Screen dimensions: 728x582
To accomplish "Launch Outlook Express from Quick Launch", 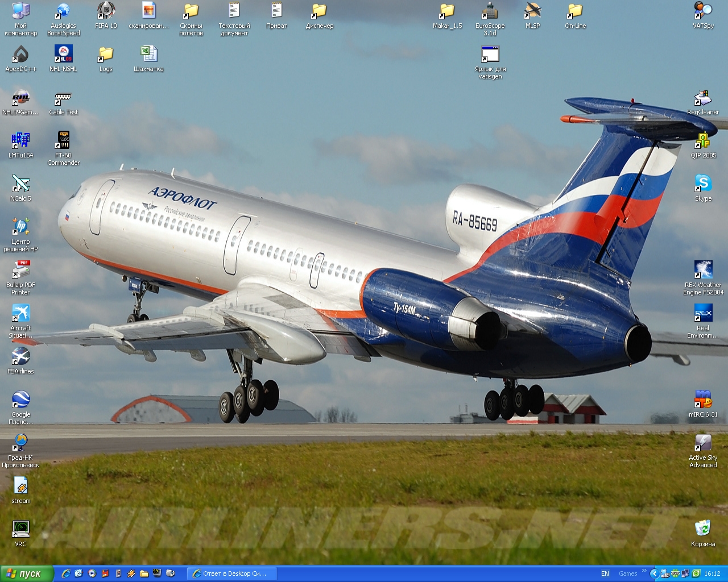I will tap(78, 573).
